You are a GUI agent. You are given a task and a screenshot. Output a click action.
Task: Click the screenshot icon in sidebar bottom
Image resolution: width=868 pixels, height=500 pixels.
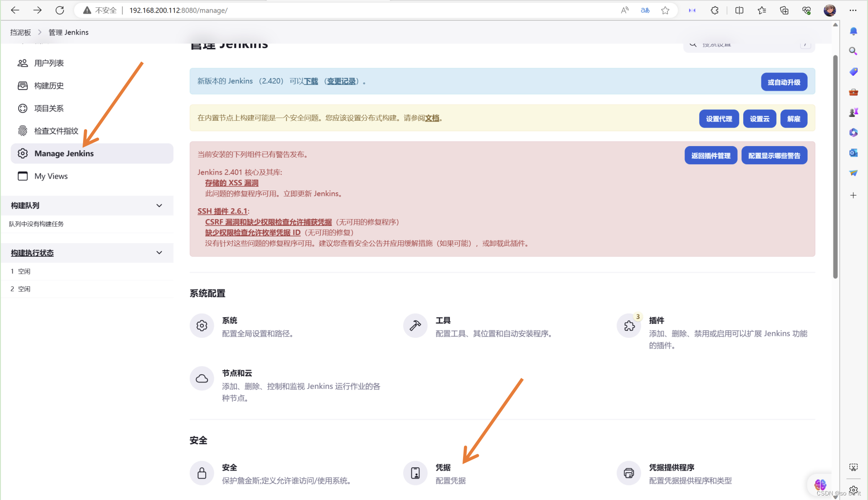point(853,467)
